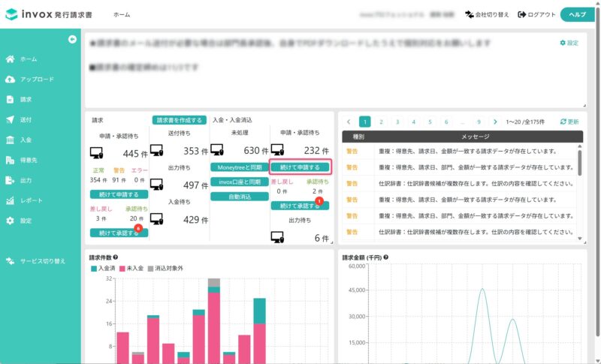Click the メッセージ column header

pyautogui.click(x=476, y=137)
